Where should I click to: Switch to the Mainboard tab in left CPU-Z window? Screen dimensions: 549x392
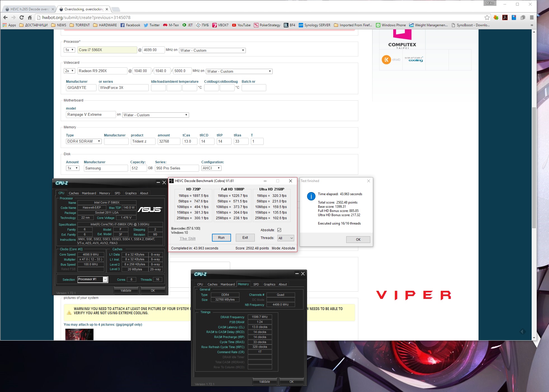[89, 193]
